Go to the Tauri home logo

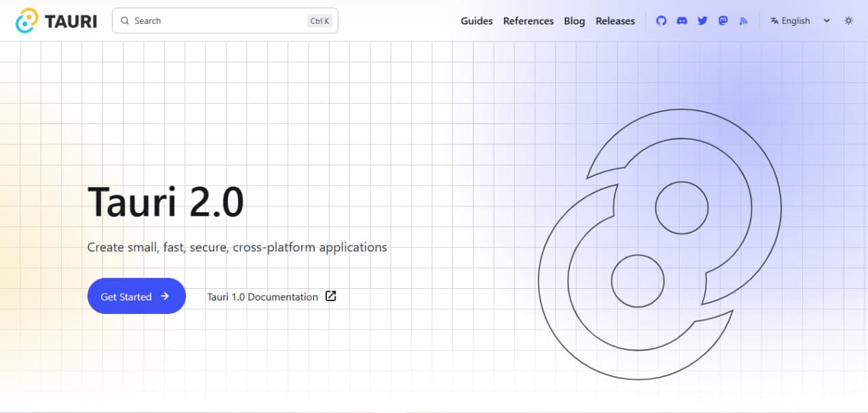pyautogui.click(x=56, y=21)
